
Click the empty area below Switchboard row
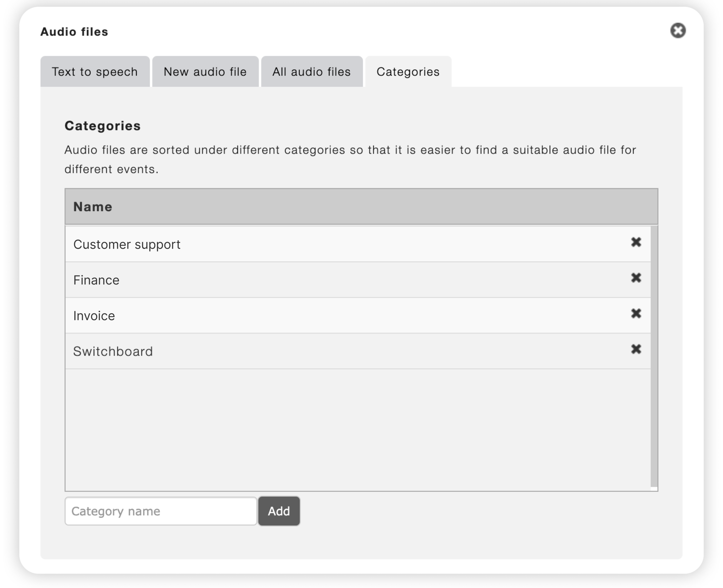[x=358, y=429]
